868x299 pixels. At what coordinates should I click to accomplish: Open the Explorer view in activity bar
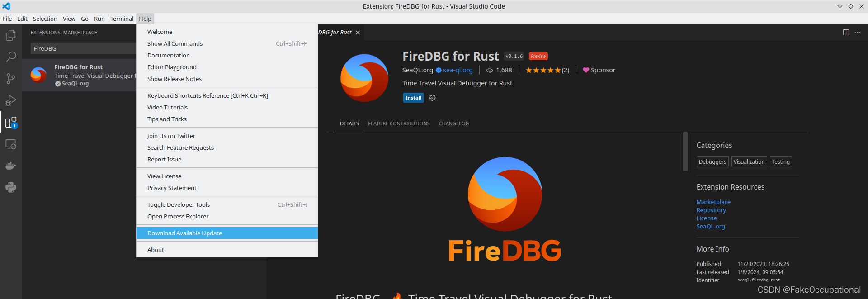[x=11, y=35]
